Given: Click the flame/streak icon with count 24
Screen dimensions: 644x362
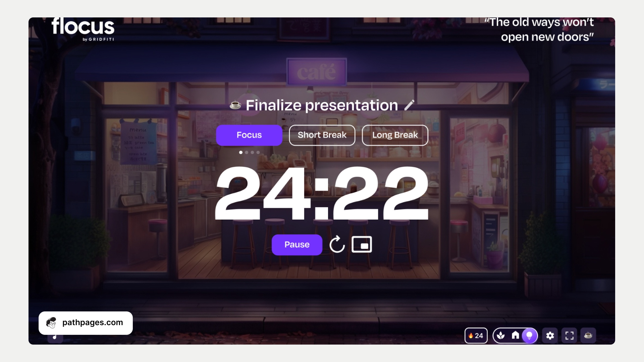Looking at the screenshot, I should point(476,336).
